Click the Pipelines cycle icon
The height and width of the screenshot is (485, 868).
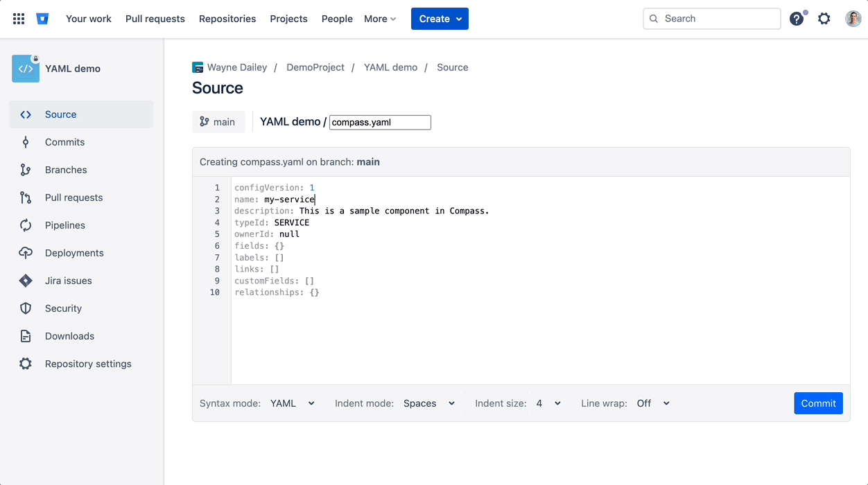tap(26, 225)
